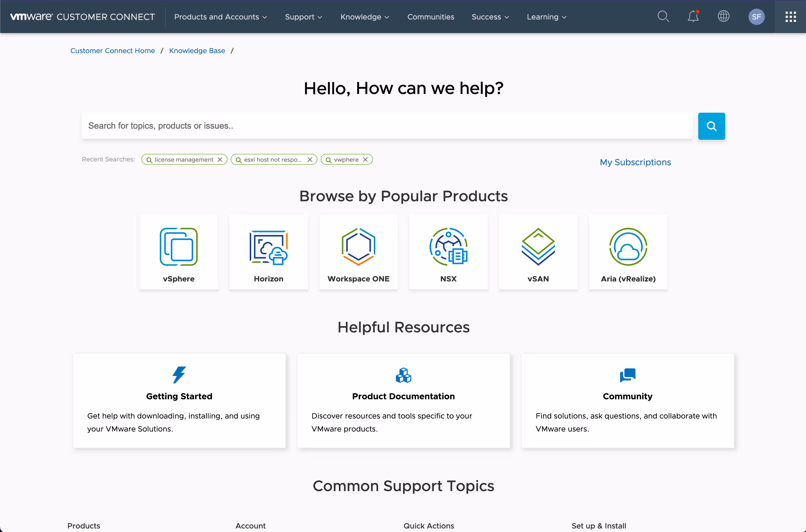
Task: Open the SF user profile avatar
Action: 756,17
